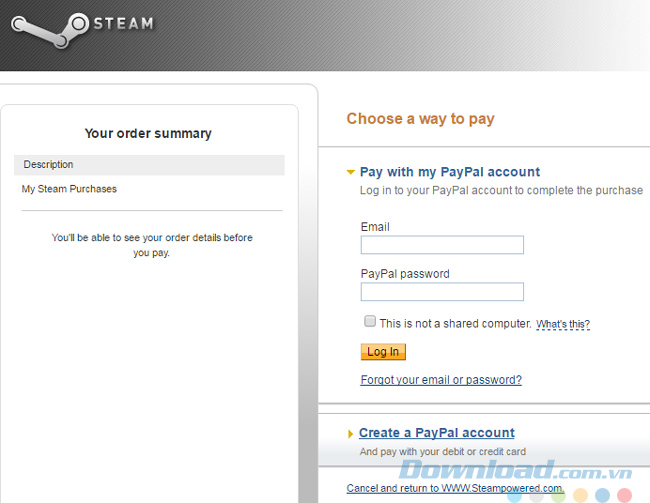Click the red watermark dot
Viewport: 650px width, 503px height.
point(624,495)
